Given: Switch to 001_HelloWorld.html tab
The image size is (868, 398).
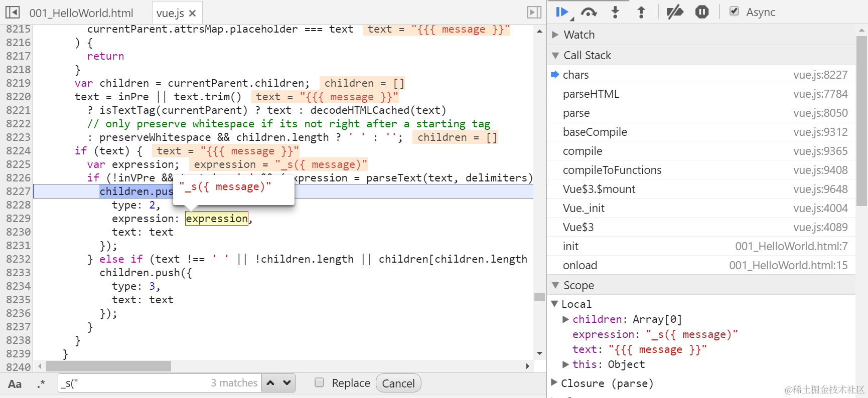Looking at the screenshot, I should tap(81, 13).
